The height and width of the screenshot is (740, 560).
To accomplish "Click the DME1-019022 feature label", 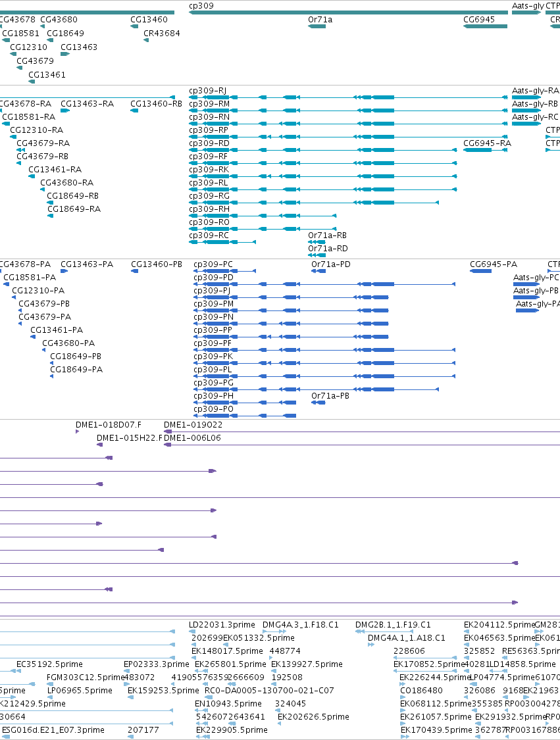I will pyautogui.click(x=193, y=425).
